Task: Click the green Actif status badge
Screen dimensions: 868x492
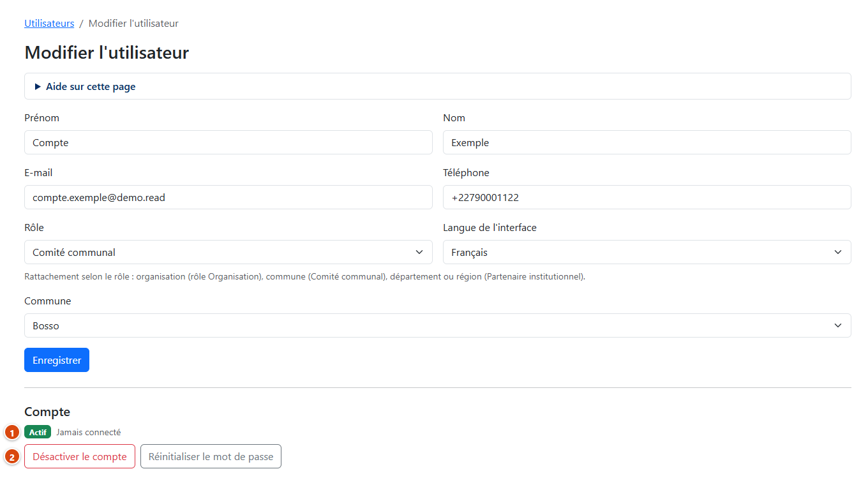Action: pyautogui.click(x=38, y=432)
